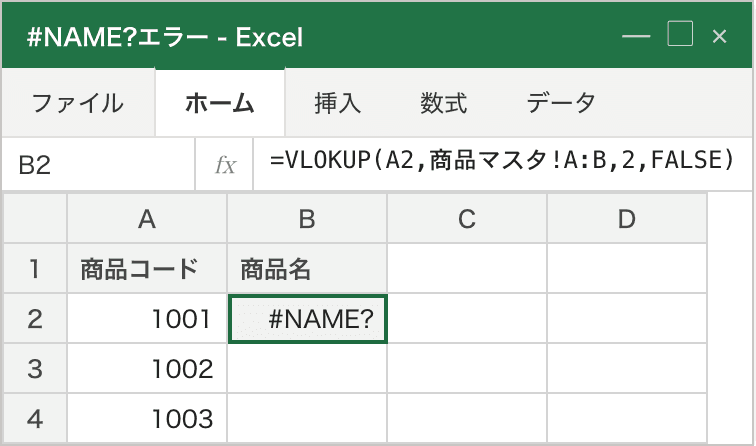Select row 3 header
The height and width of the screenshot is (446, 756).
coord(35,369)
